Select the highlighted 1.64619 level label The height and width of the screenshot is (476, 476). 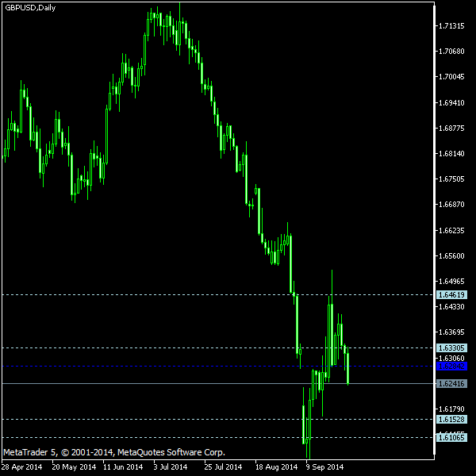coord(451,295)
